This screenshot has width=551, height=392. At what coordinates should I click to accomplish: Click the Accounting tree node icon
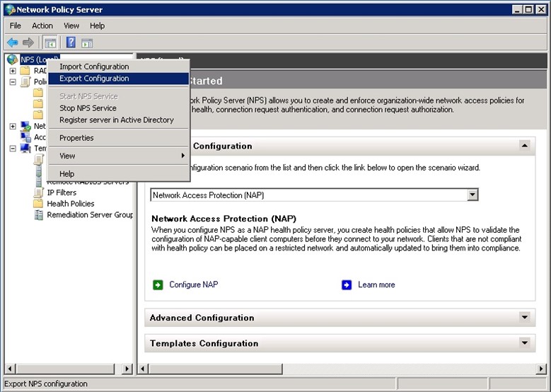pyautogui.click(x=25, y=137)
